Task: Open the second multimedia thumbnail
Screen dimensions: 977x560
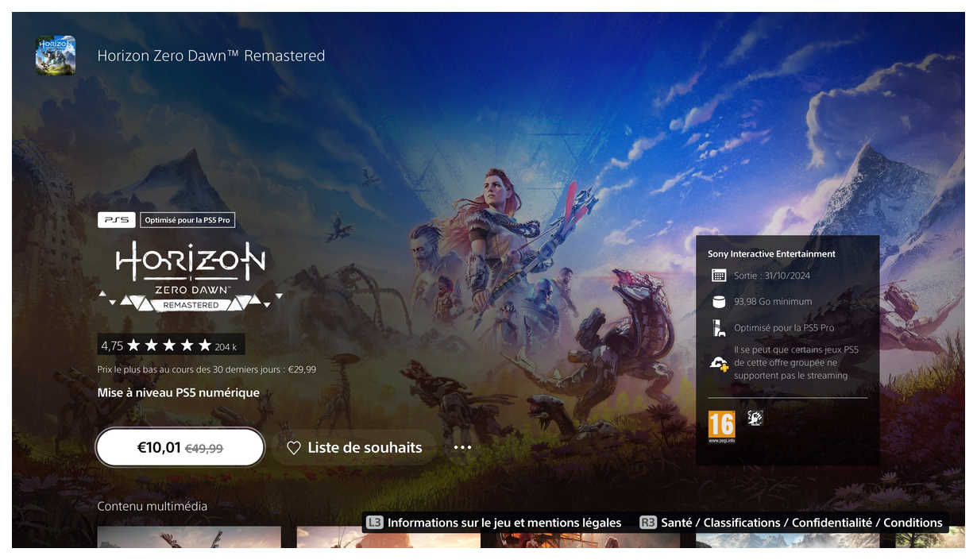Action: 388,537
